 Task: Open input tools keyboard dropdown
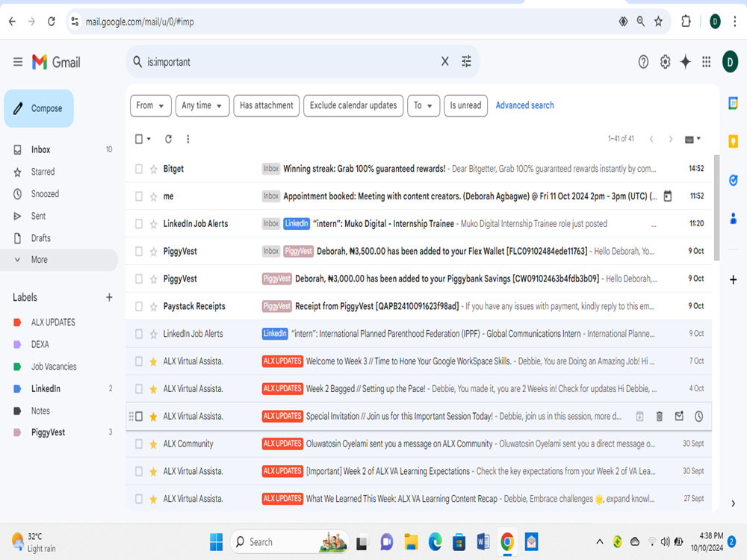pyautogui.click(x=692, y=139)
